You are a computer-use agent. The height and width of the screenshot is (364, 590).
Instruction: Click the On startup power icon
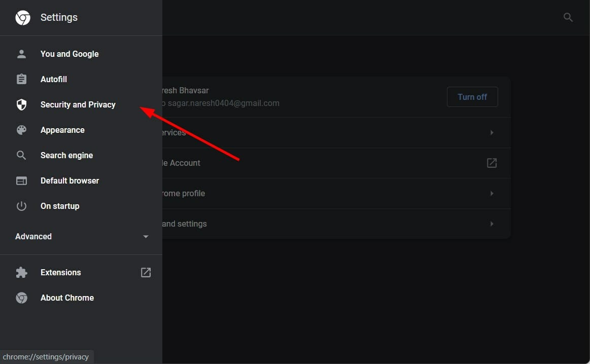point(21,206)
